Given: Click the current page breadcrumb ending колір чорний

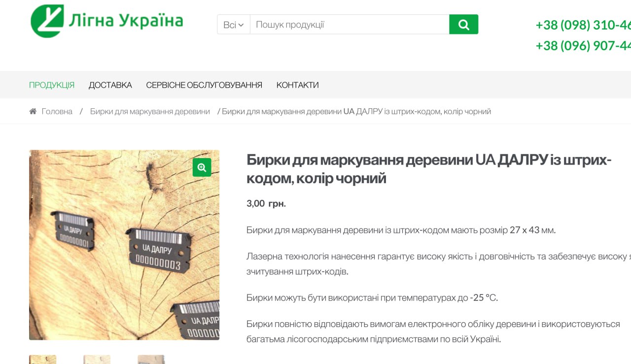Looking at the screenshot, I should (x=356, y=111).
